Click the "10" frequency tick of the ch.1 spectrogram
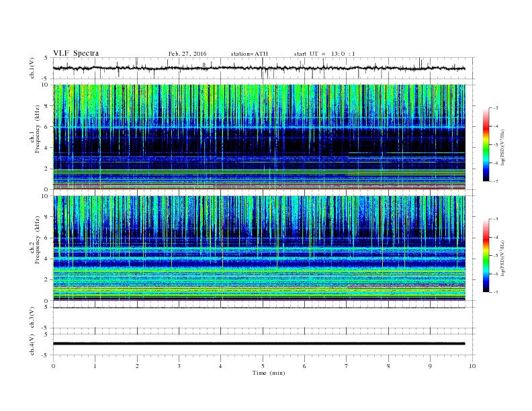Screen dimensions: 532x411 [x=45, y=85]
